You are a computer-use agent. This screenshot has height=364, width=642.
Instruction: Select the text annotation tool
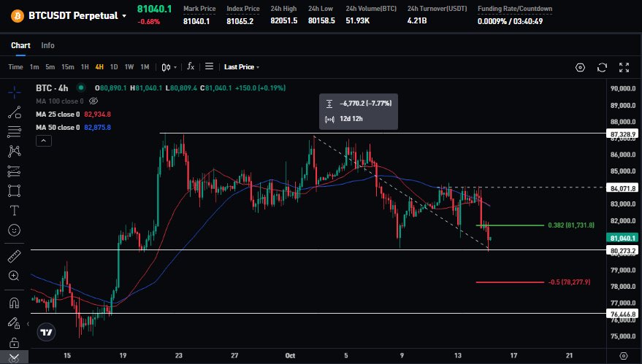pyautogui.click(x=14, y=210)
